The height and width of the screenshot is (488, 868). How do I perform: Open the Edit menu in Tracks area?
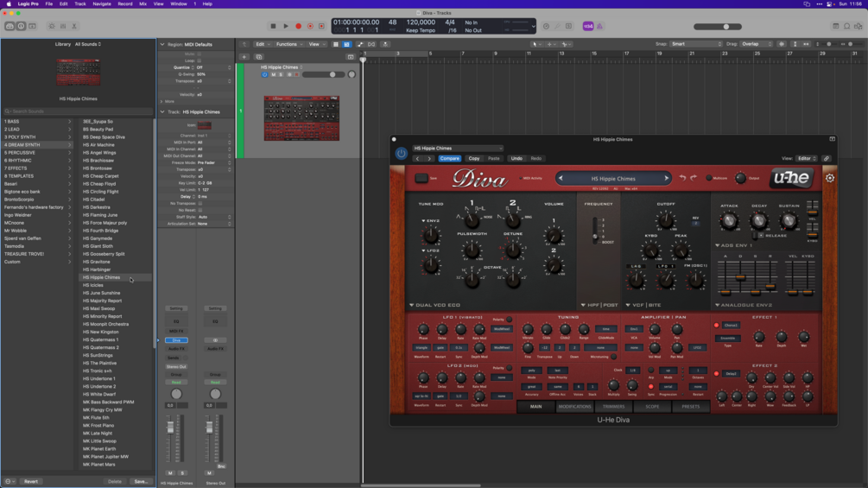click(x=262, y=44)
